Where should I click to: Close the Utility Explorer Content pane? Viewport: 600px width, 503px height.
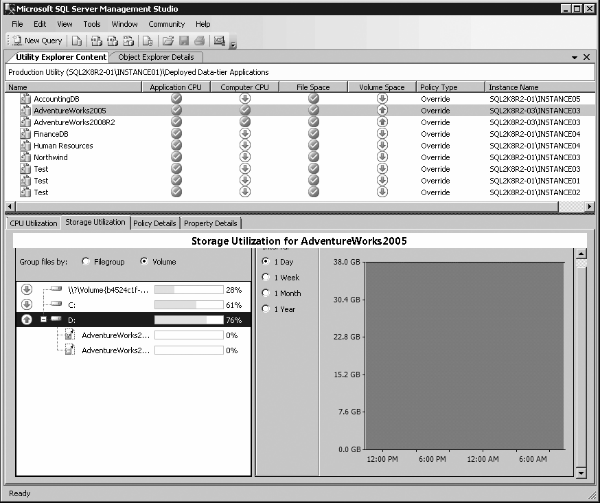coord(587,57)
